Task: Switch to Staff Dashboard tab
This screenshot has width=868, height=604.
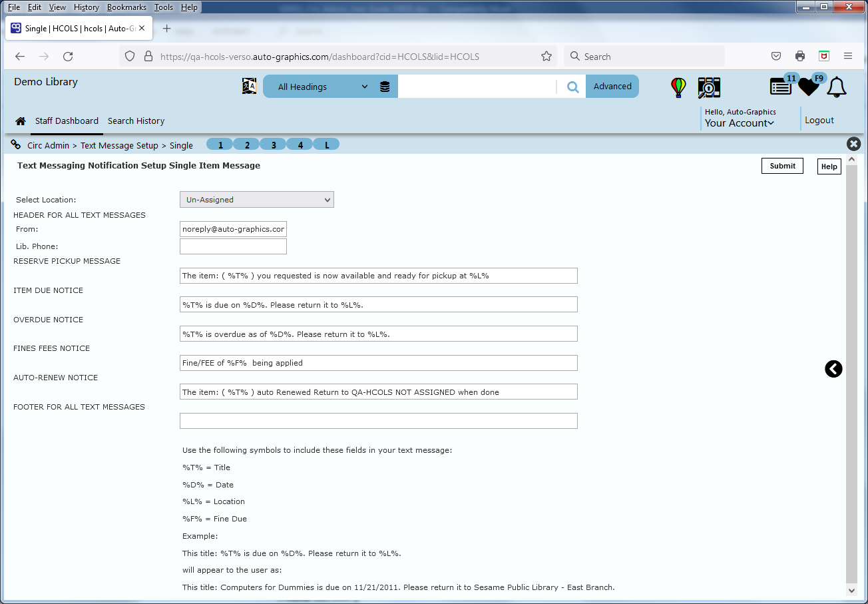Action: 67,121
